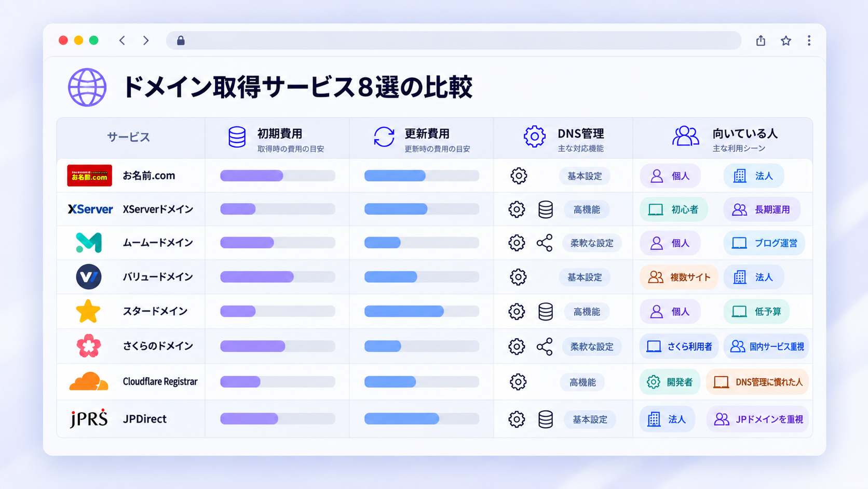Click the 国内サービス重視 tag
The width and height of the screenshot is (868, 489).
click(x=766, y=346)
